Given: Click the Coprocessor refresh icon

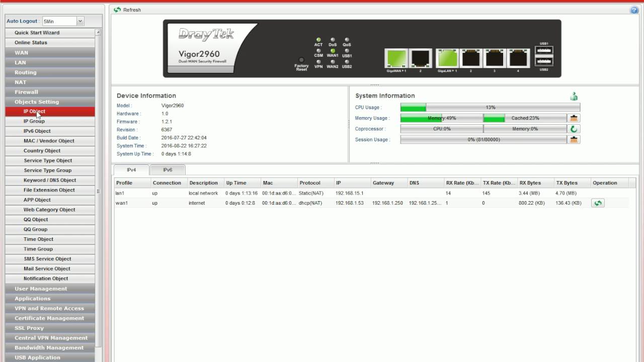Looking at the screenshot, I should click(x=574, y=129).
